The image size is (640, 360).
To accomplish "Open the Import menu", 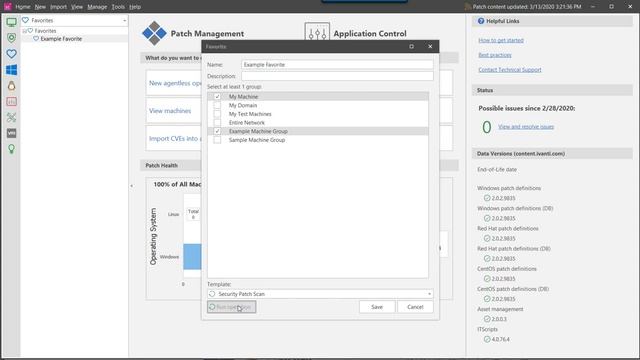I will point(58,7).
